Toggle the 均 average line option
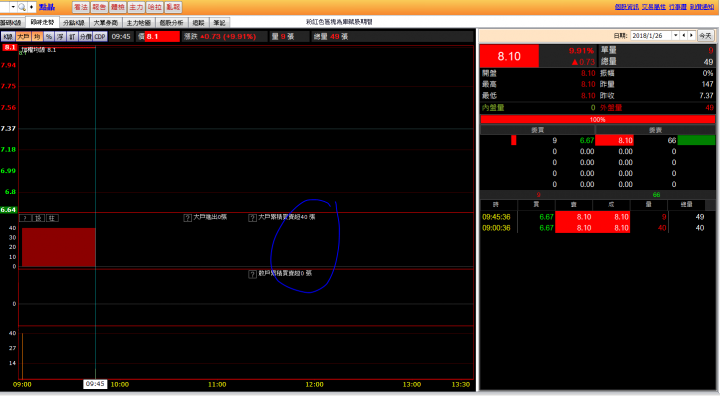This screenshot has width=720, height=396. (x=37, y=37)
